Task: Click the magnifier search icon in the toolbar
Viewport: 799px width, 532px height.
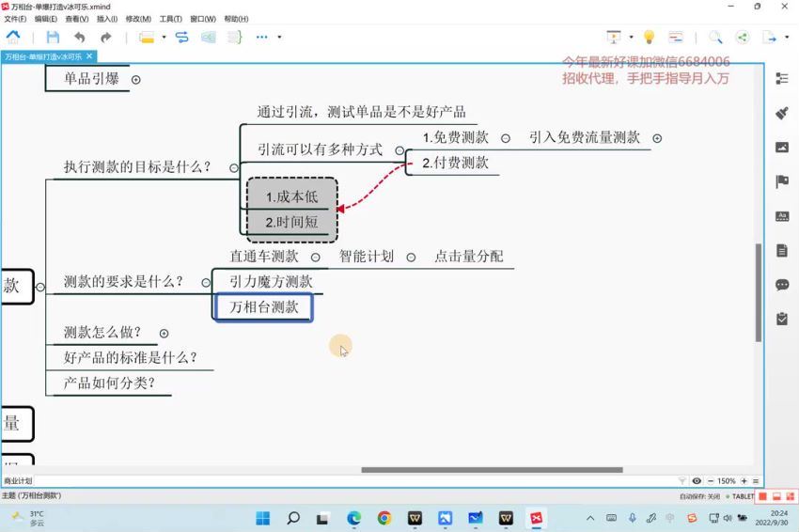Action: tap(715, 37)
